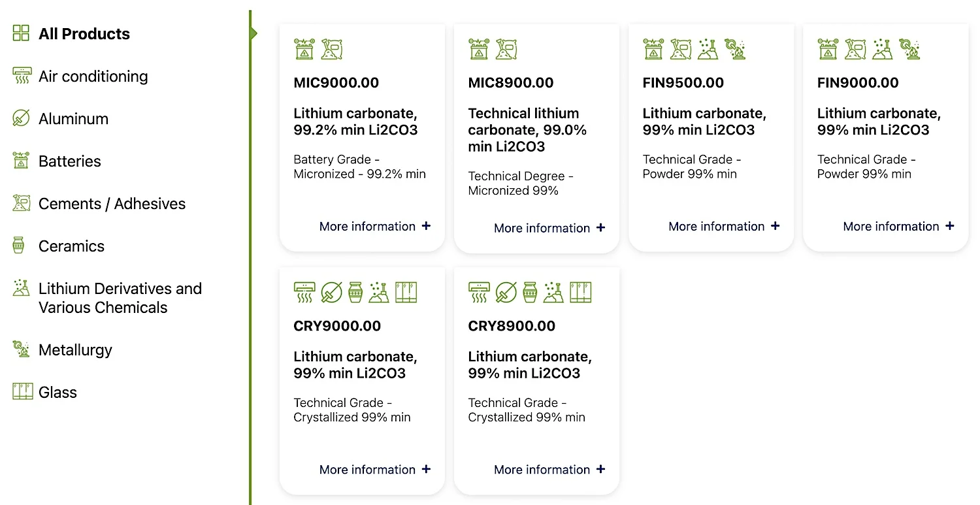The width and height of the screenshot is (980, 505).
Task: Select the Aluminum category label
Action: pos(73,119)
